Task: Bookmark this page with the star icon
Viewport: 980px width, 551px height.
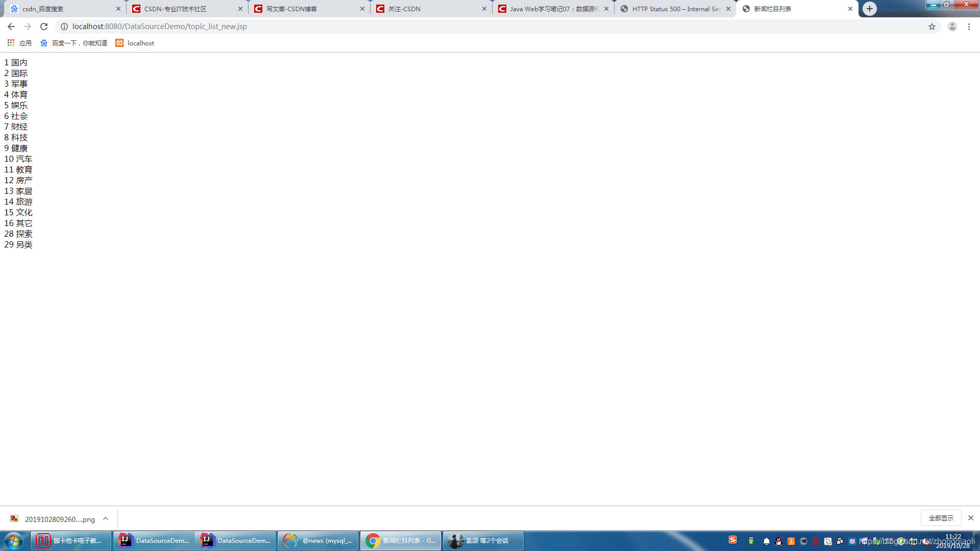Action: click(932, 27)
